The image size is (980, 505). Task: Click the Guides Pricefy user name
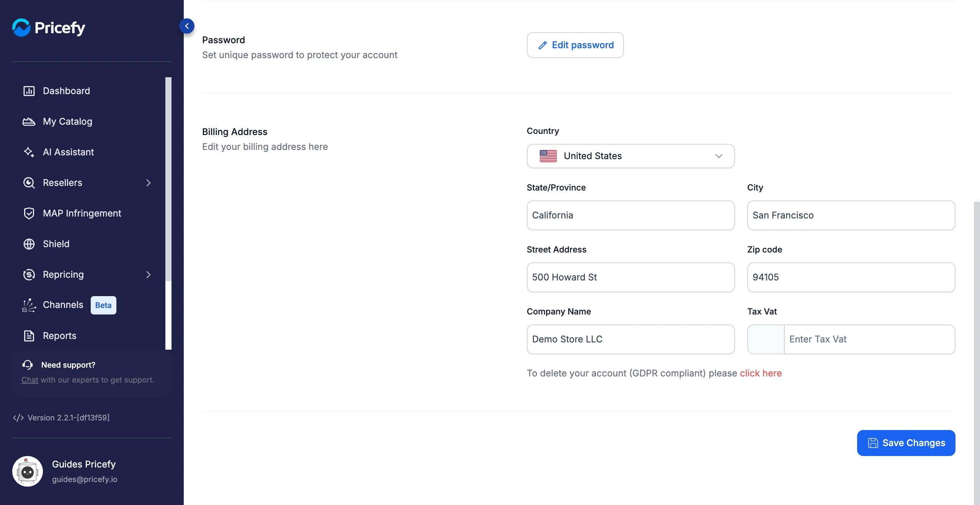point(84,464)
